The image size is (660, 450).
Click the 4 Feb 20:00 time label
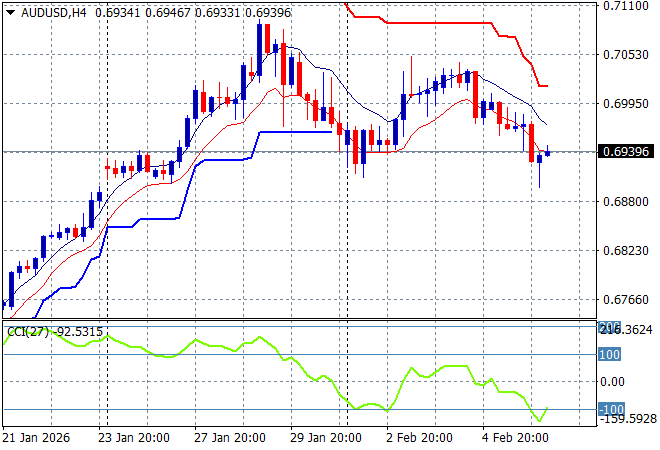(515, 438)
